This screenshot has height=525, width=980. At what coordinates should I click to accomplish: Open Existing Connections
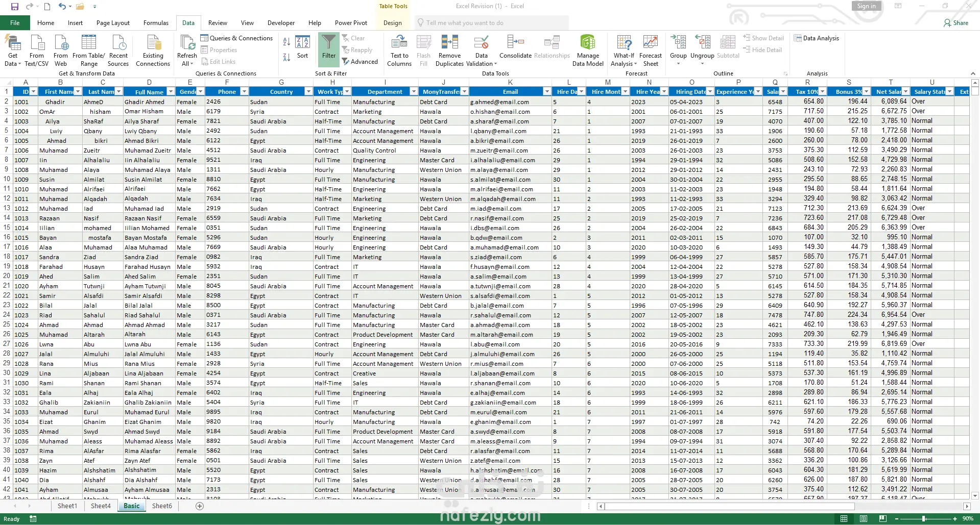pos(153,50)
